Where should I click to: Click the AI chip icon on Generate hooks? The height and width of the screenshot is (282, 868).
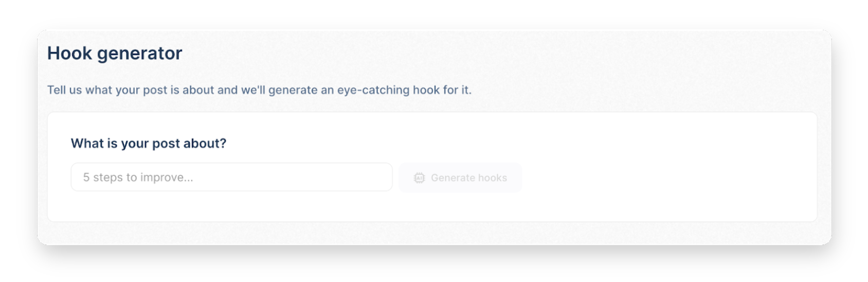click(x=419, y=178)
